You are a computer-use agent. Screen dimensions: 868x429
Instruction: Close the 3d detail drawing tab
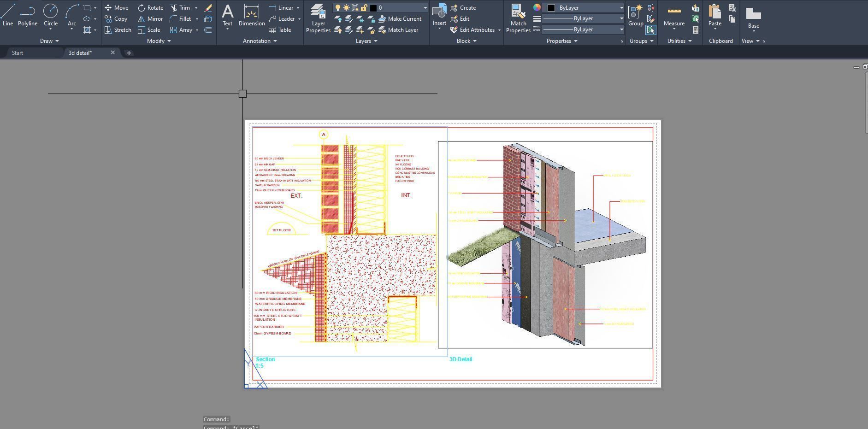pyautogui.click(x=112, y=53)
